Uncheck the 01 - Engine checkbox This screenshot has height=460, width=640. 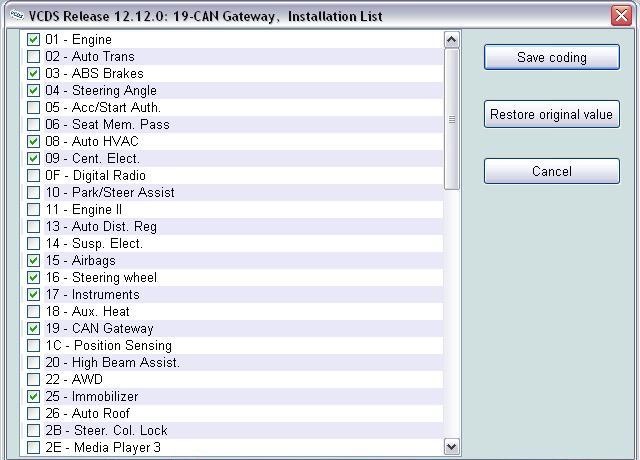pos(33,40)
